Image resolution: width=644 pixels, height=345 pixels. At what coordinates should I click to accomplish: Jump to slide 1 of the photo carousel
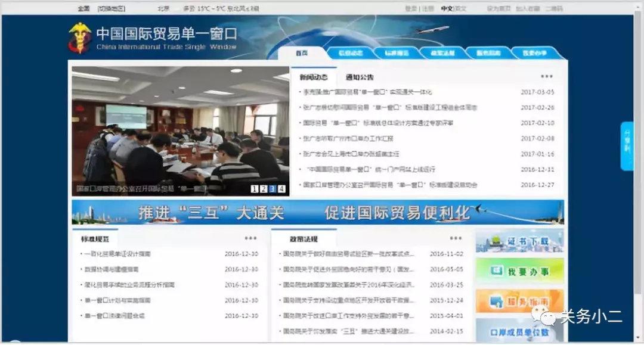pos(254,189)
